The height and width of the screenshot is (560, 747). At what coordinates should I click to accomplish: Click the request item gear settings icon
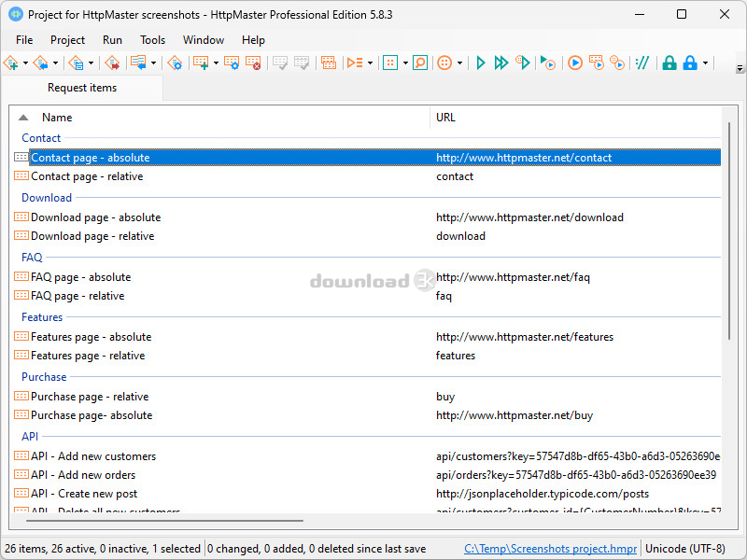point(232,63)
